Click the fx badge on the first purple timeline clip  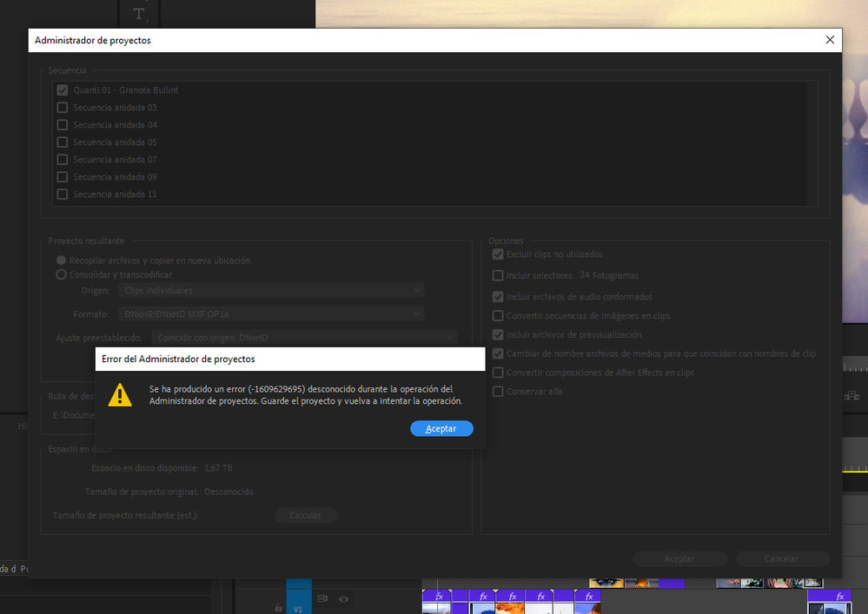coord(438,597)
